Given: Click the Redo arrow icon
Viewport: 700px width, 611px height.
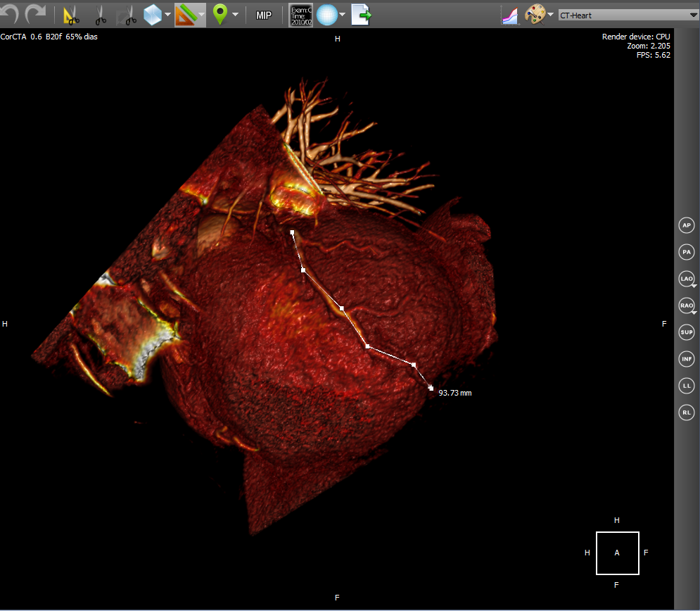Looking at the screenshot, I should click(x=35, y=14).
